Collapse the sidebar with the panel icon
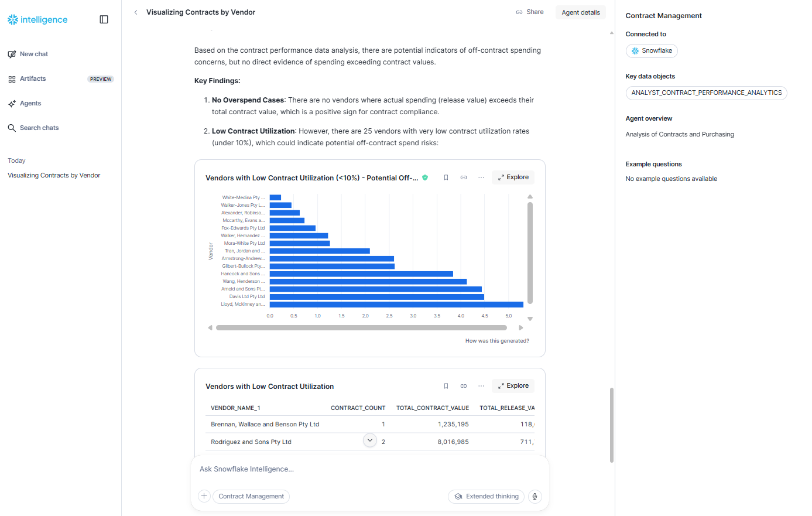812x516 pixels. click(104, 19)
